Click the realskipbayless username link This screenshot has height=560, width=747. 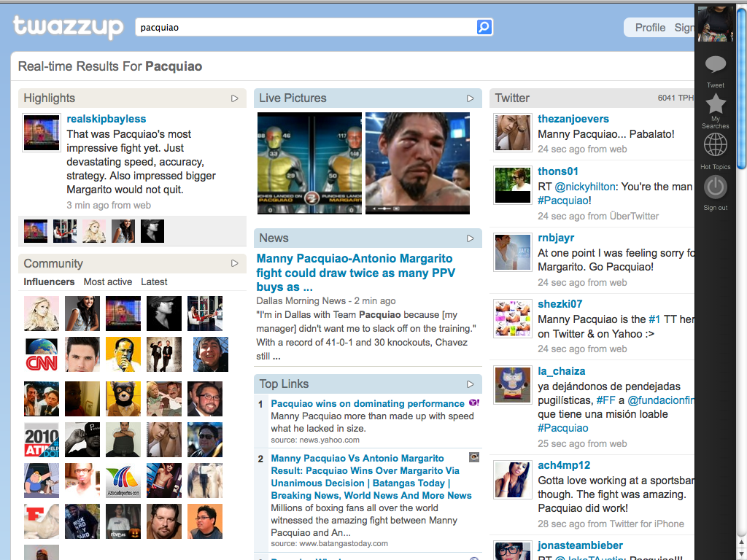tap(107, 119)
